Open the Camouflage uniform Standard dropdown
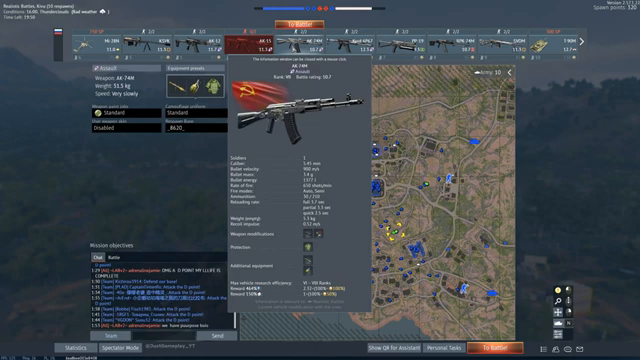The width and height of the screenshot is (640, 360). tap(196, 113)
